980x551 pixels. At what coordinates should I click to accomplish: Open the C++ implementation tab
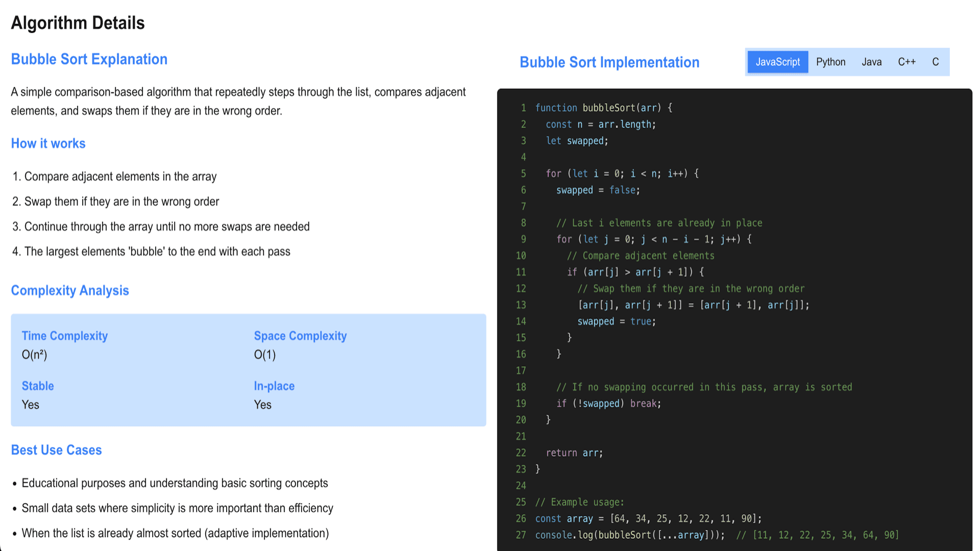[906, 62]
